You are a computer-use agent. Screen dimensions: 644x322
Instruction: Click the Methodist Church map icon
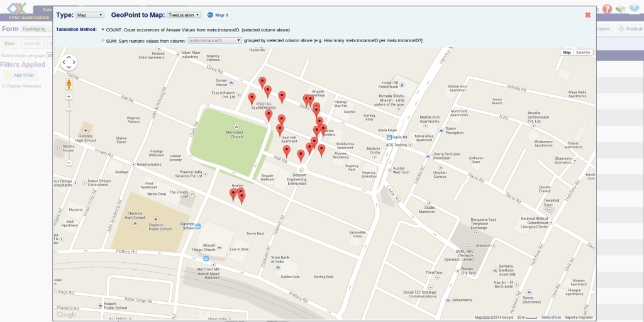(x=236, y=126)
